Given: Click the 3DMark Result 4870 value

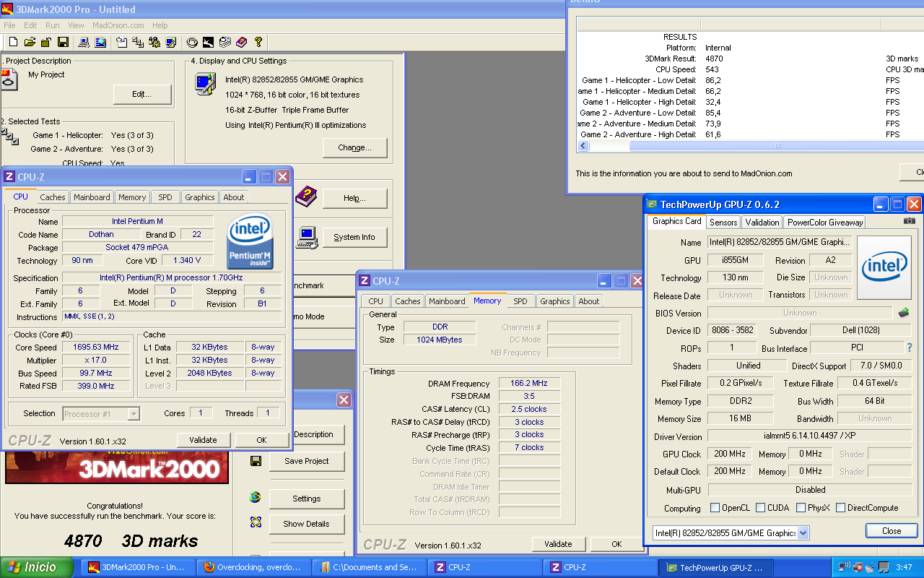Looking at the screenshot, I should pyautogui.click(x=713, y=59).
